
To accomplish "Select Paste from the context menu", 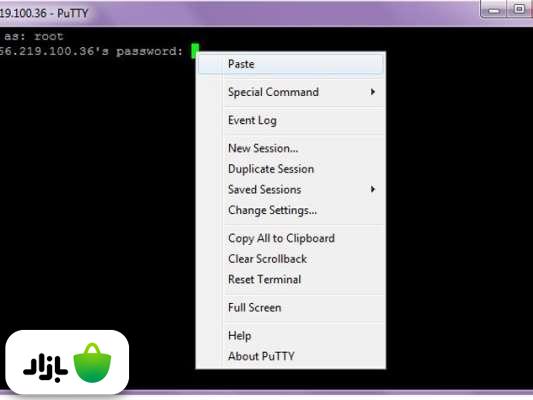I will coord(291,64).
